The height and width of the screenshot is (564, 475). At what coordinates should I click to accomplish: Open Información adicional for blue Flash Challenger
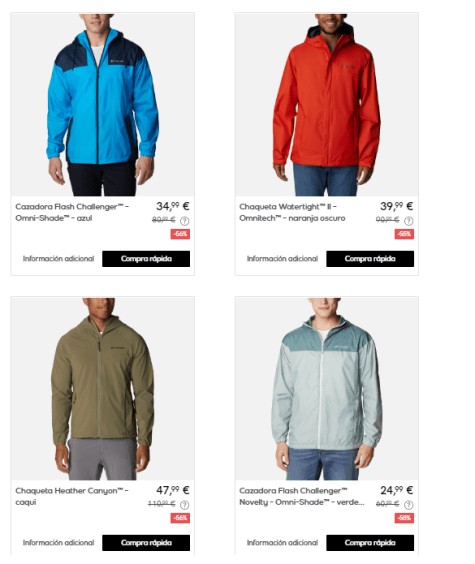[x=58, y=259]
